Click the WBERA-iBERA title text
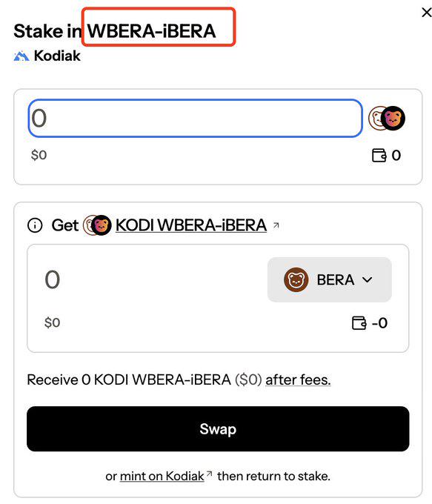Viewport: 432px width, 504px height. coord(151,31)
